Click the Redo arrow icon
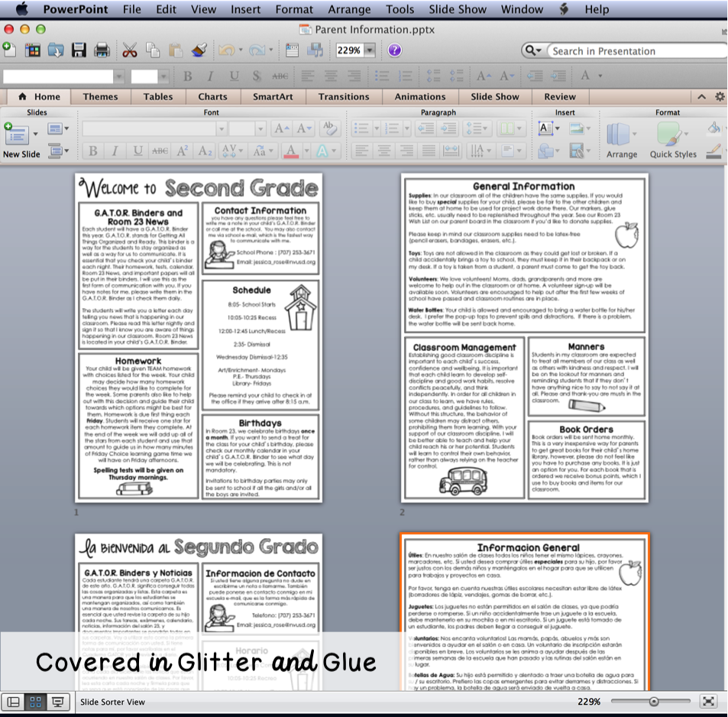The image size is (728, 717). tap(257, 50)
